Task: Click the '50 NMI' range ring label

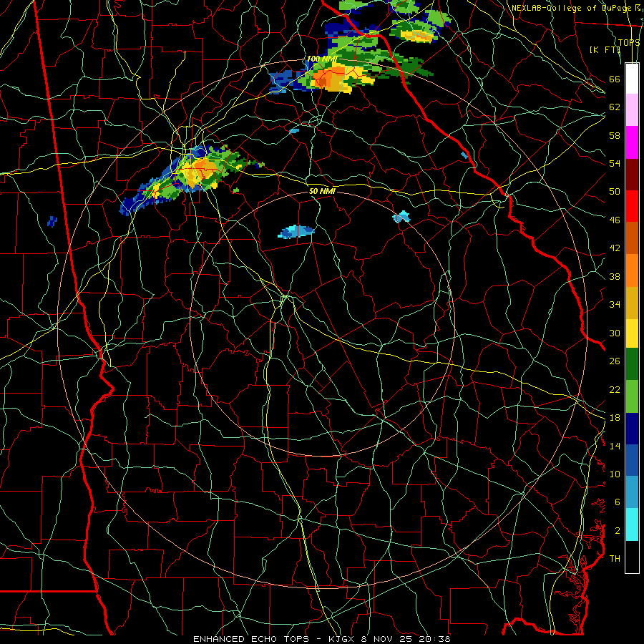Action: pyautogui.click(x=322, y=191)
